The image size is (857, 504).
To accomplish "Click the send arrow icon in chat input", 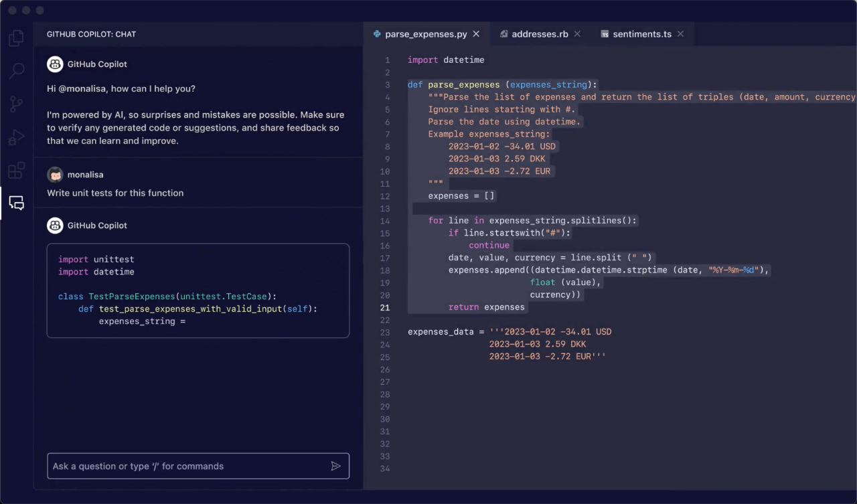I will [x=335, y=466].
